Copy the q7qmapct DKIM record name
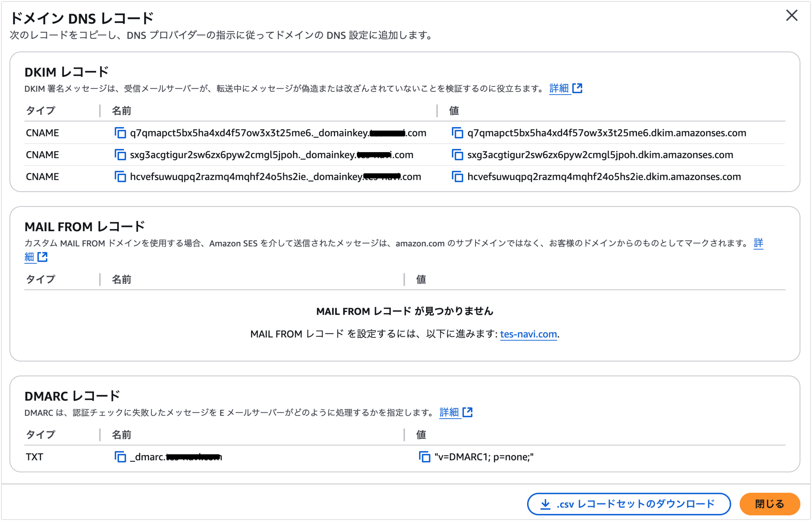 tap(120, 133)
